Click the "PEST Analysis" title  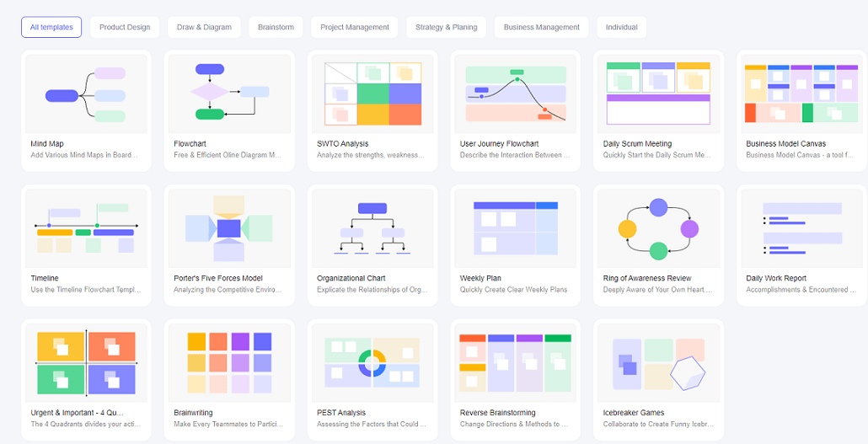coord(341,413)
